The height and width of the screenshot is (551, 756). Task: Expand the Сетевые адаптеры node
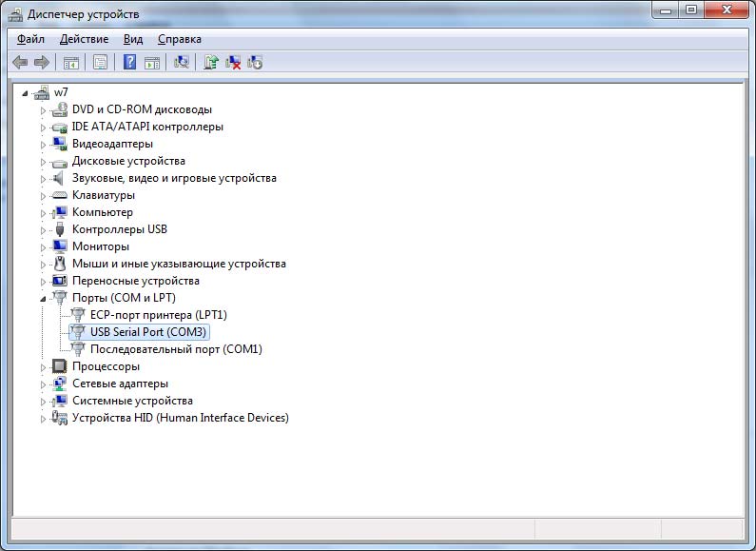[x=43, y=384]
